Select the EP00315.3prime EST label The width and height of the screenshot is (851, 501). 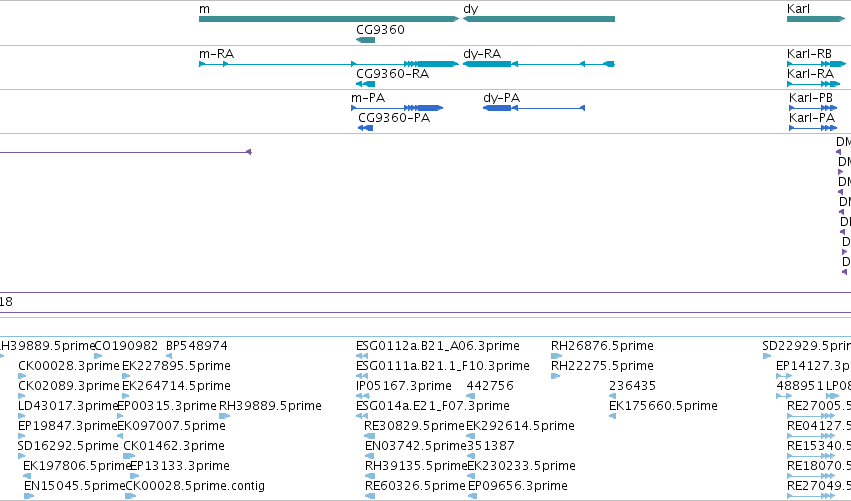tap(167, 406)
